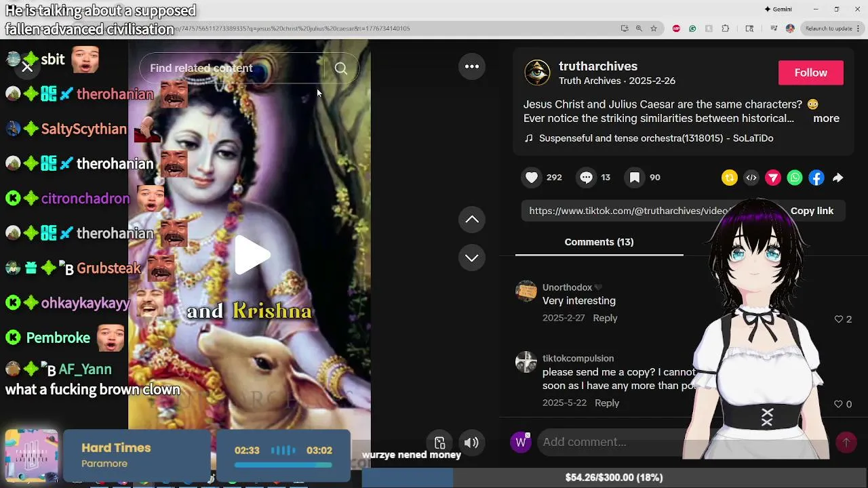Click the icon left of the video speaker icon
This screenshot has width=868, height=488.
[x=439, y=443]
